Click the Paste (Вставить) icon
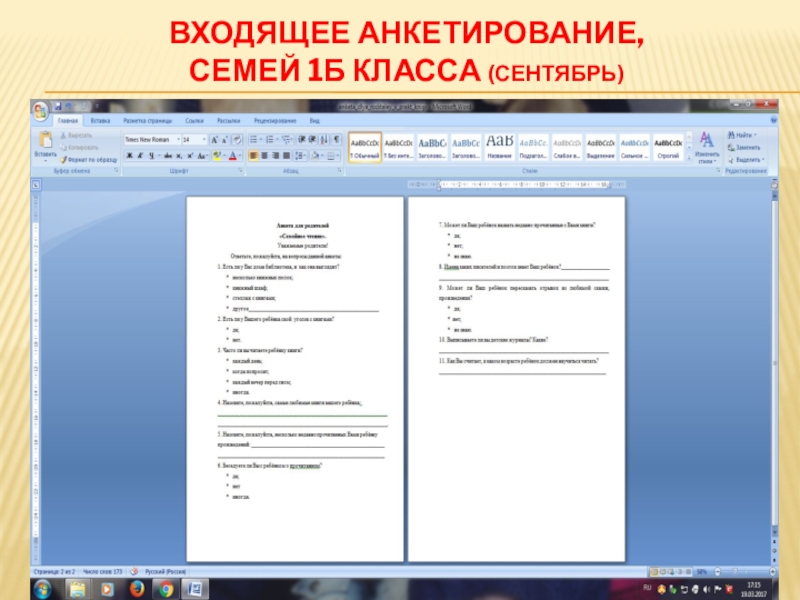Viewport: 800px width, 600px height. tap(45, 142)
